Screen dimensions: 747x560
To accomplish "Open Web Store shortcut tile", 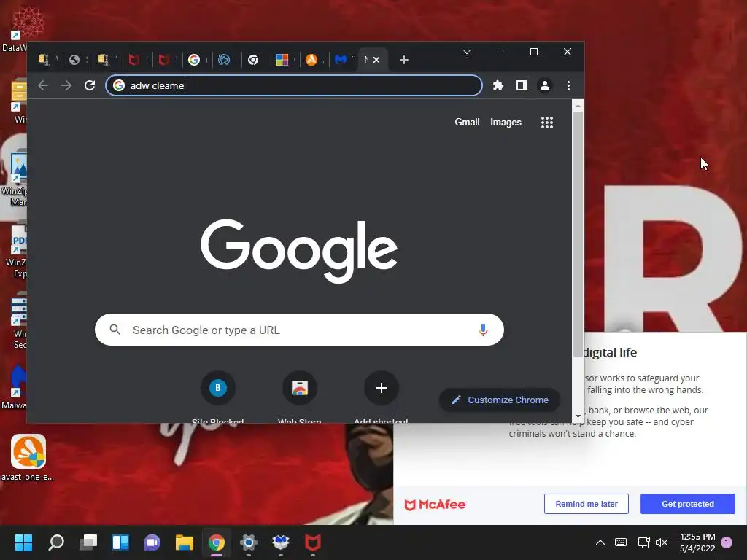I will point(300,397).
